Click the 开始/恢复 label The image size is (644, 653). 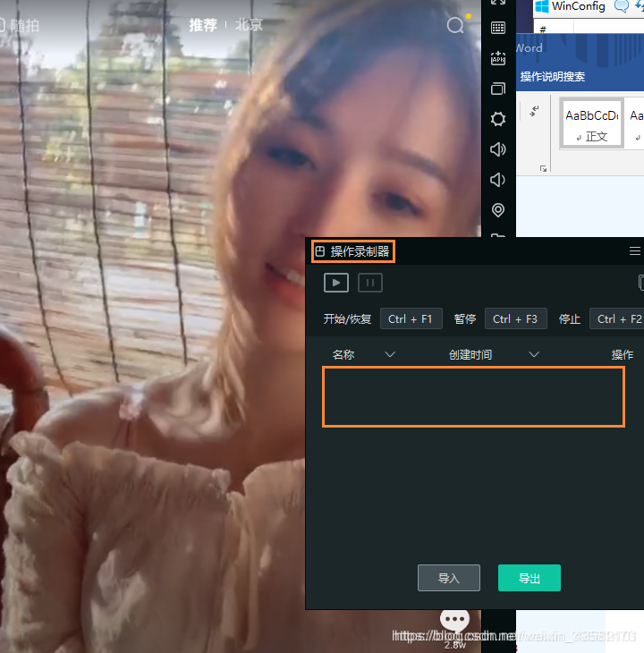click(x=347, y=319)
